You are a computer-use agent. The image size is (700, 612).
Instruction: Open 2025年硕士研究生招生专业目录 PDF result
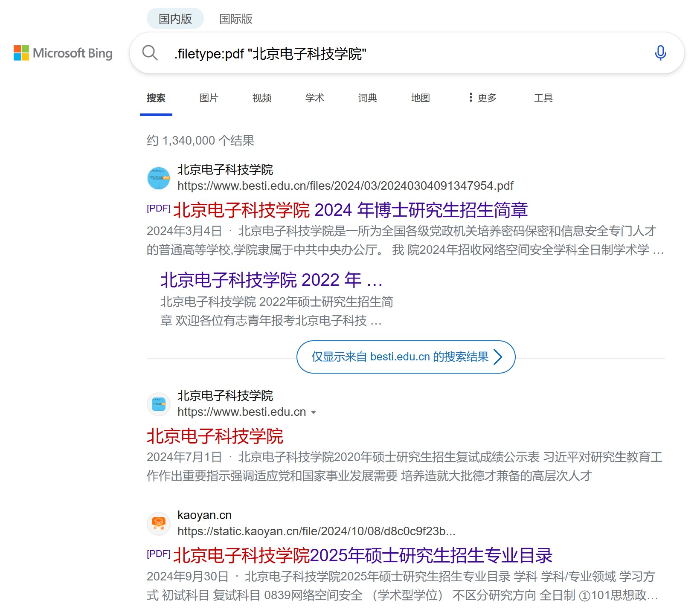click(x=363, y=555)
